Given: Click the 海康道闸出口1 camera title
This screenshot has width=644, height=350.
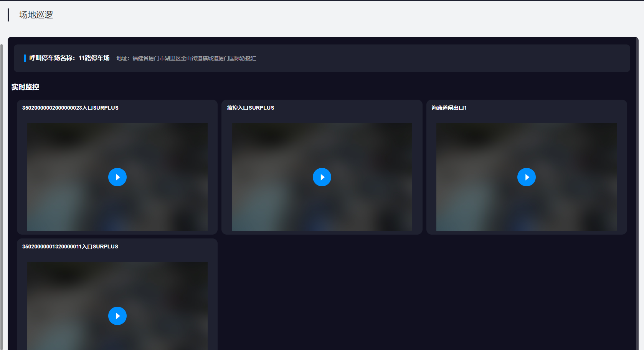Looking at the screenshot, I should click(449, 108).
